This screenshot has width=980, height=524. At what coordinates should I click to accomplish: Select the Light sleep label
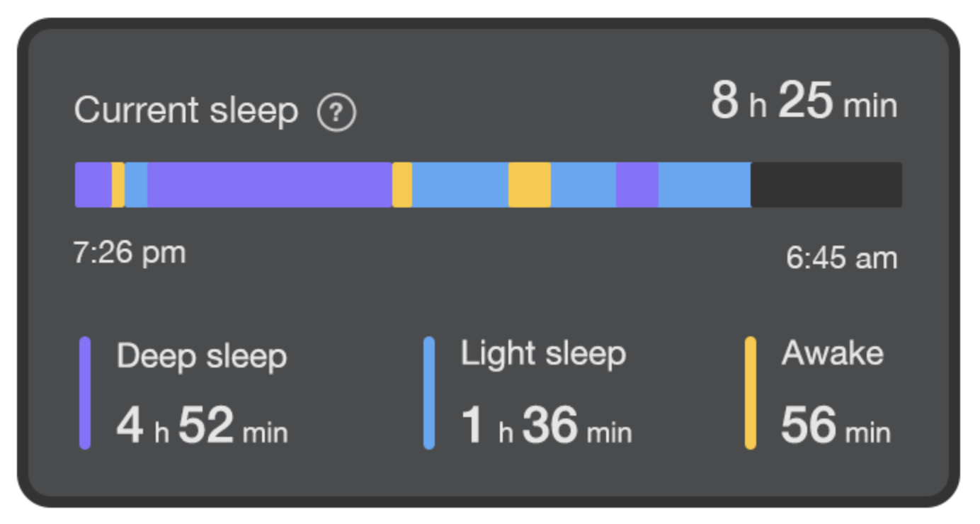543,354
